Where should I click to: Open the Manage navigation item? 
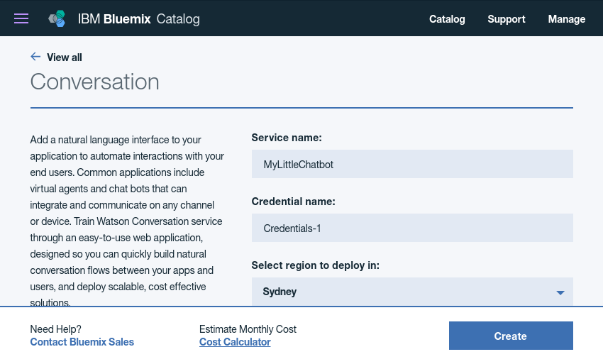567,19
